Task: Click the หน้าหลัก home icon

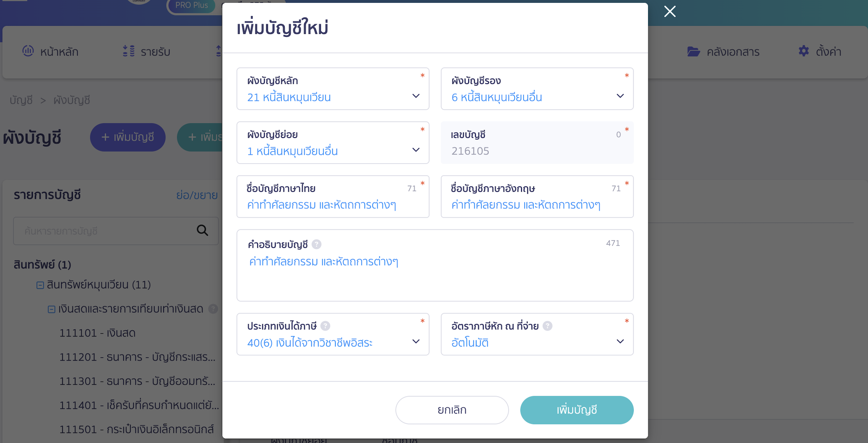Action: click(x=29, y=51)
